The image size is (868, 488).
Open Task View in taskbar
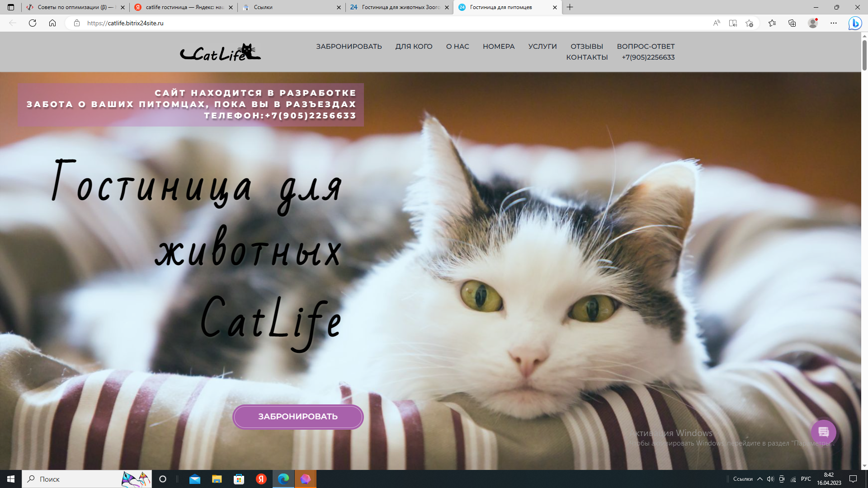[x=163, y=479]
